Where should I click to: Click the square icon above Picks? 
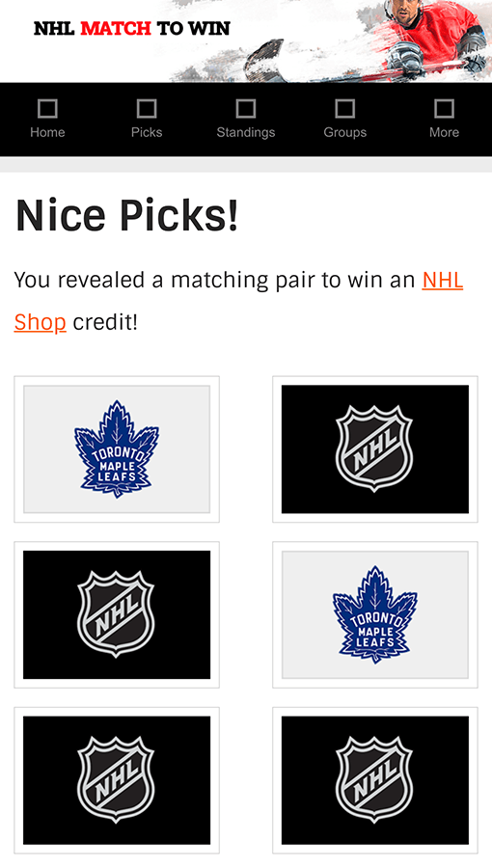pyautogui.click(x=147, y=108)
